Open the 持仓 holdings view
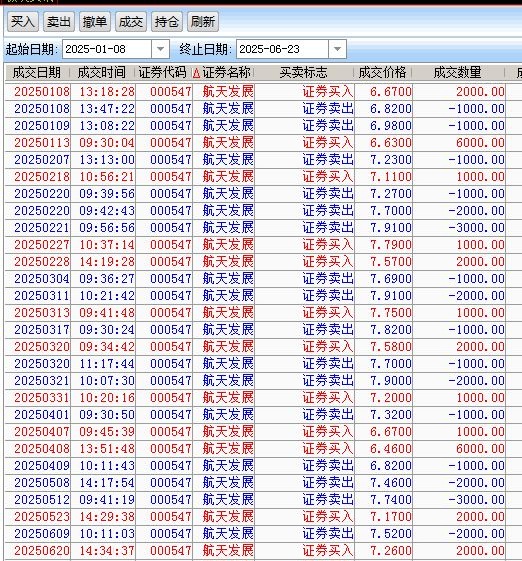The image size is (522, 561). [167, 22]
